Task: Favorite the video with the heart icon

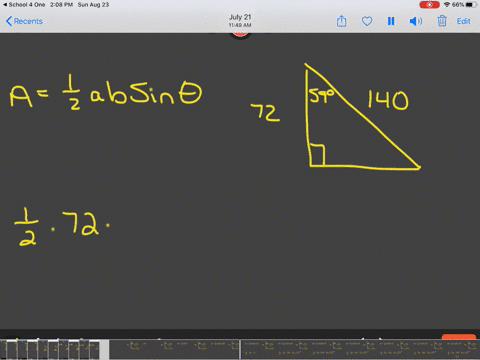Action: (x=367, y=22)
